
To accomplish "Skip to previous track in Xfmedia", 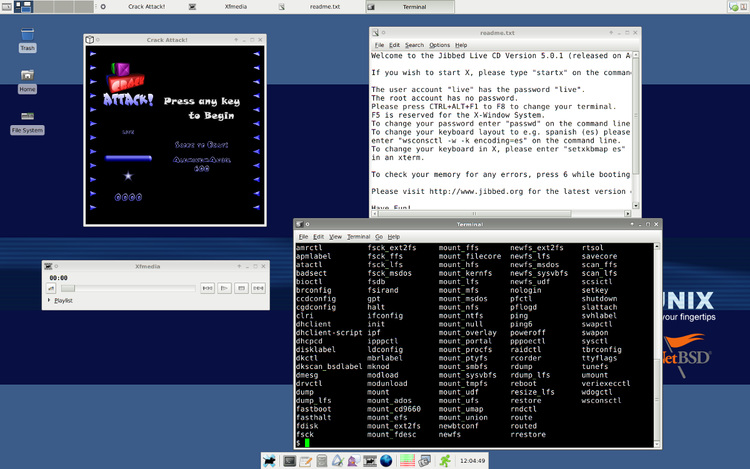I will (x=208, y=288).
